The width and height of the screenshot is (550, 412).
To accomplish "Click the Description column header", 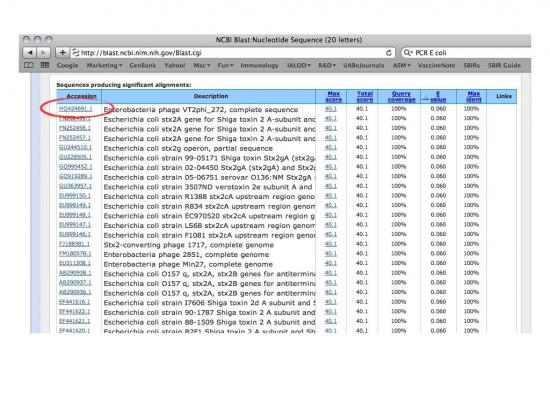I will (x=211, y=96).
